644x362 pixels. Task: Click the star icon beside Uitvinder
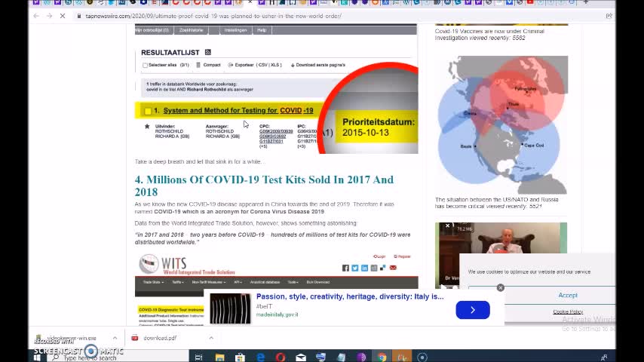point(147,127)
